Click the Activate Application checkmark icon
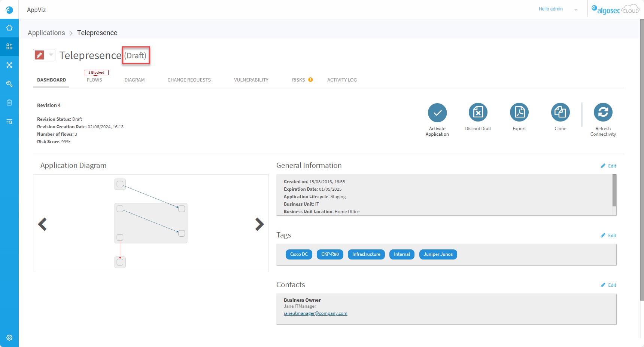This screenshot has height=347, width=644. point(437,113)
